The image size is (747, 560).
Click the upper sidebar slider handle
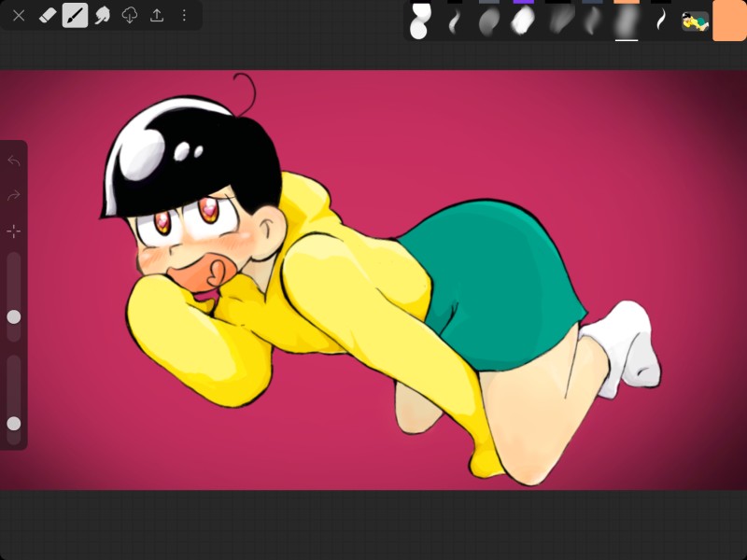tap(14, 316)
